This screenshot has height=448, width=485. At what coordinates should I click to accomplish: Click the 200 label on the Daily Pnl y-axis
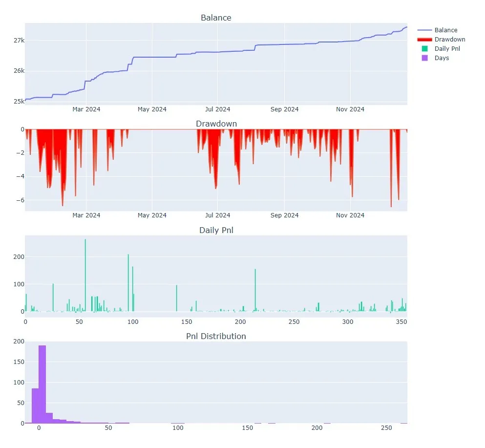[19, 257]
